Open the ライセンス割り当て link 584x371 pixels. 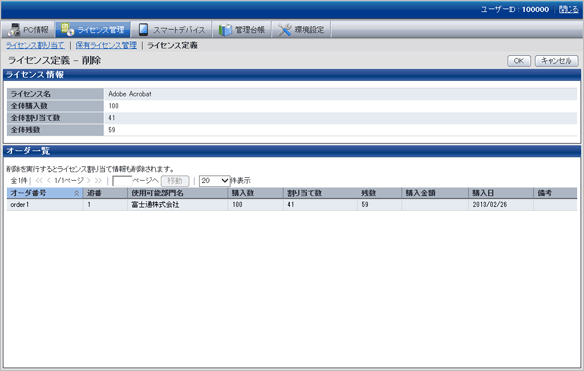(x=35, y=45)
